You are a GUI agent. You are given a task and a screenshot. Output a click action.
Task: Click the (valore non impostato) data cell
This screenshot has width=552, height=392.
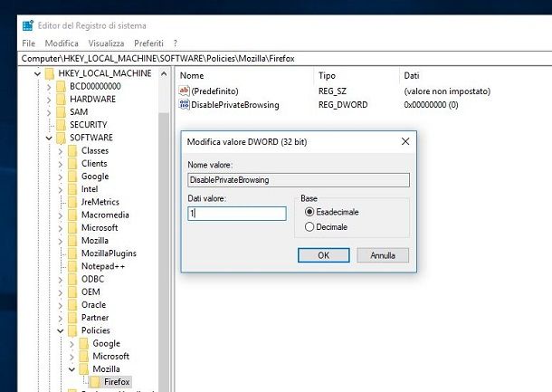(447, 91)
